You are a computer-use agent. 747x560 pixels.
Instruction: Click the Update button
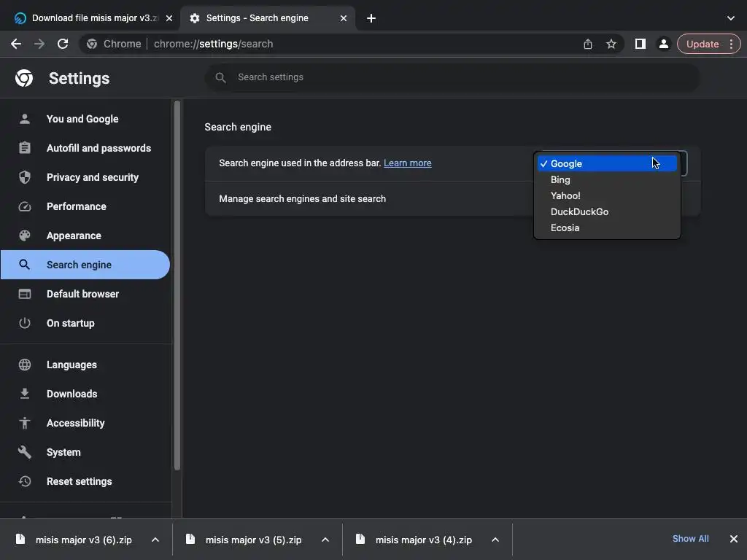pyautogui.click(x=703, y=44)
